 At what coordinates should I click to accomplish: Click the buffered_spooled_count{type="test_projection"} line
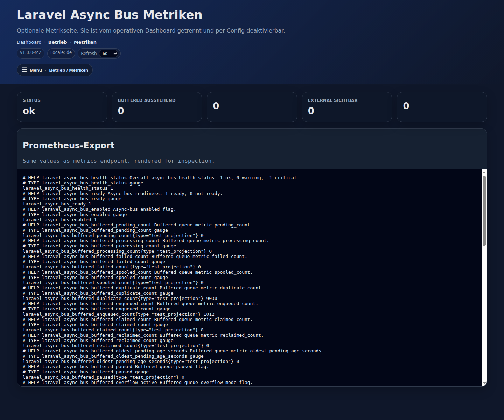(113, 283)
